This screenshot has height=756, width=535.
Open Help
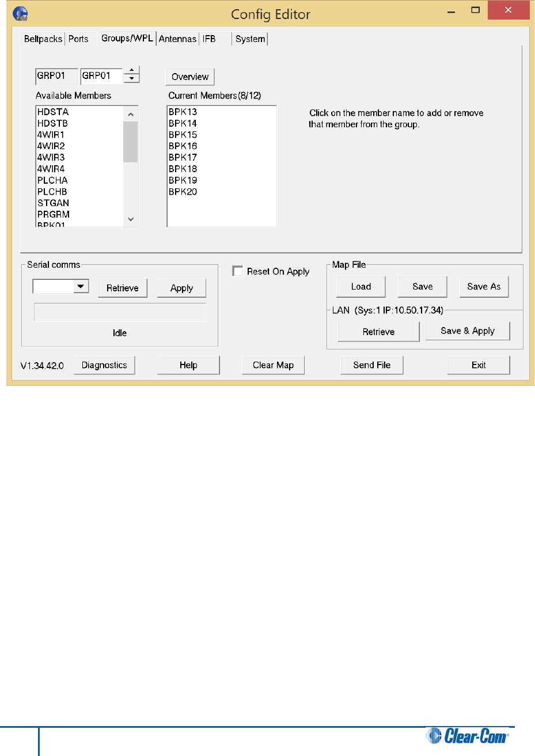point(188,365)
